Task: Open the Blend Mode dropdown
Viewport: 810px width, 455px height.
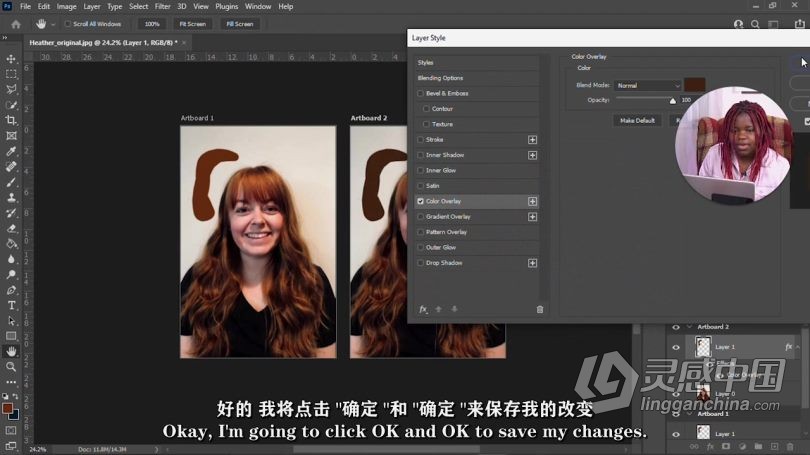Action: (648, 86)
